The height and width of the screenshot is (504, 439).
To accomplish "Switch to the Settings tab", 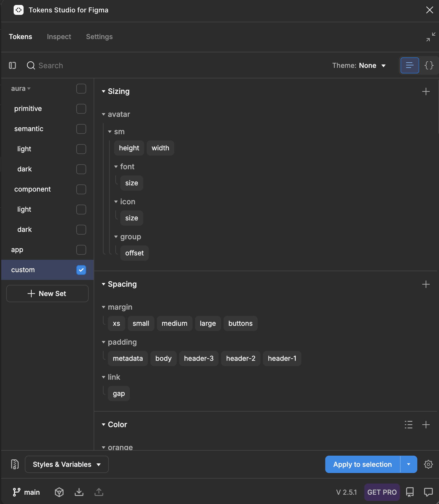I will point(99,37).
